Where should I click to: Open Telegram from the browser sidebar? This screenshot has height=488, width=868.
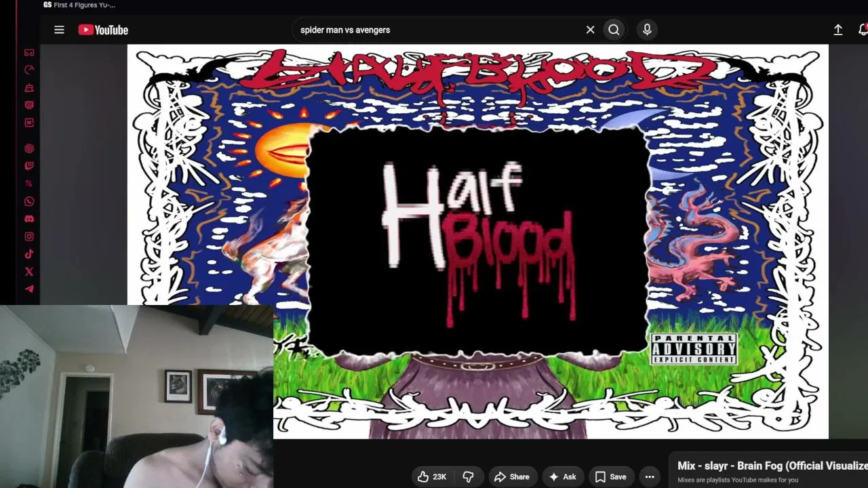pos(29,289)
